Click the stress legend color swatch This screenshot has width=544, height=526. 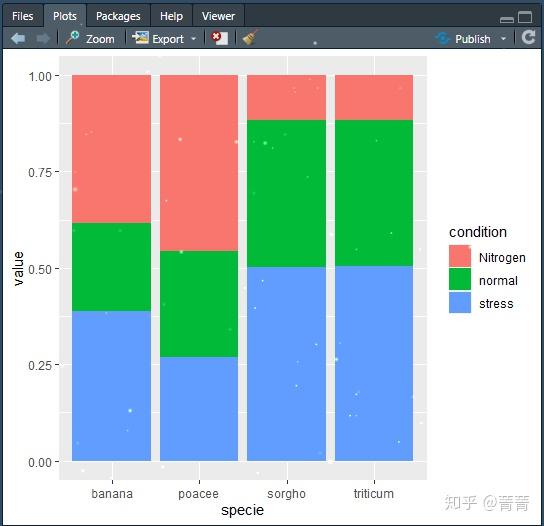(x=460, y=302)
